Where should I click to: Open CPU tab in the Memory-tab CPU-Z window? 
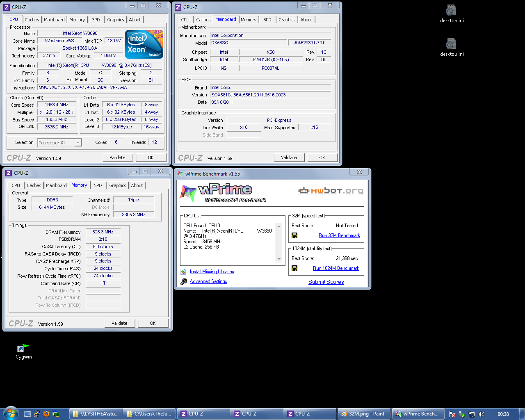[16, 185]
